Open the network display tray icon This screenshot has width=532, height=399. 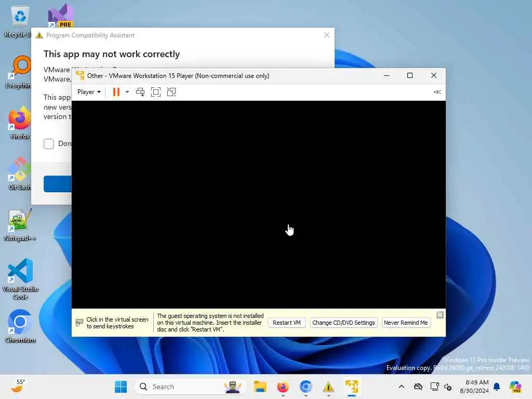[x=434, y=387]
